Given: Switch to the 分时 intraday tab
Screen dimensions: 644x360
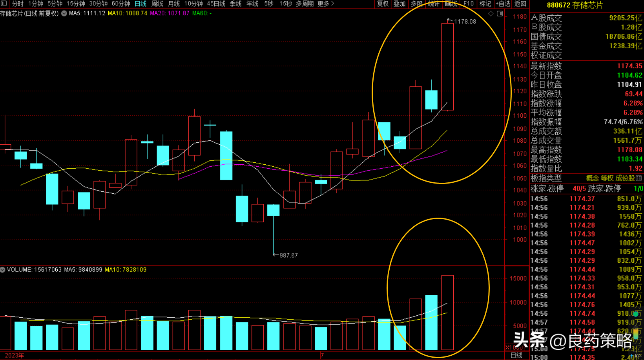Looking at the screenshot, I should [18, 4].
